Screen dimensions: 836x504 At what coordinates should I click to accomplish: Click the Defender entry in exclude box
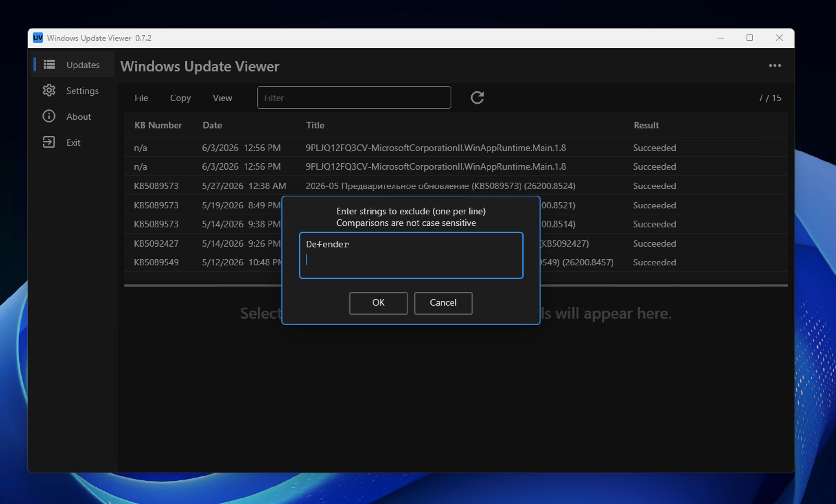point(327,244)
